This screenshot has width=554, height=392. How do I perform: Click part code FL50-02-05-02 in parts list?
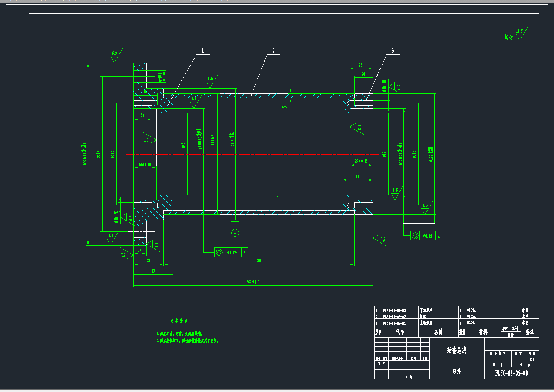(394, 317)
